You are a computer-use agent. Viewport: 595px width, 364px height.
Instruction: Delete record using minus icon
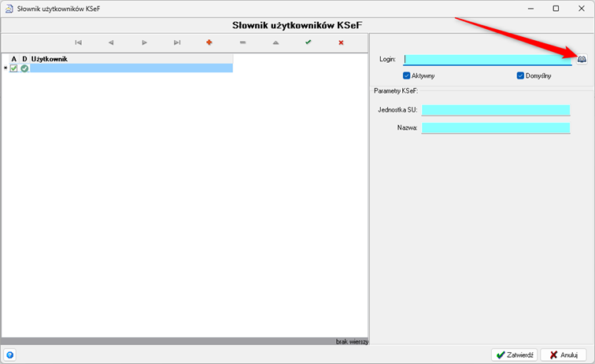click(x=242, y=42)
